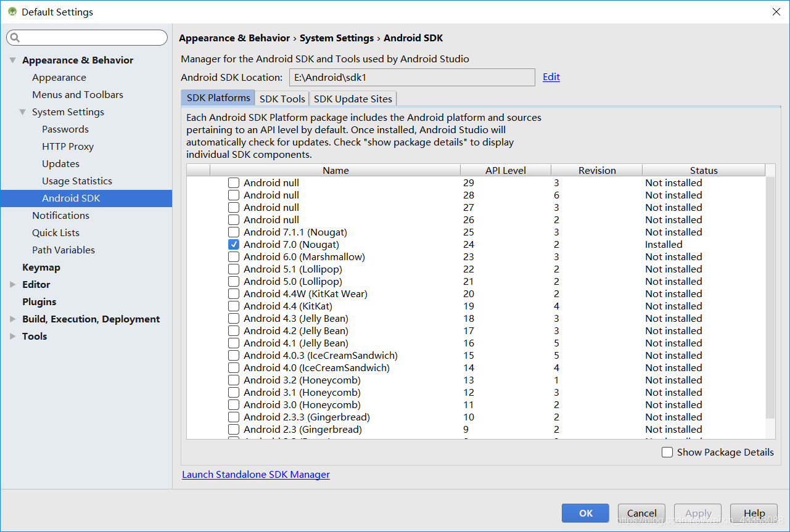790x532 pixels.
Task: Click the Android Studio icon in title bar
Action: pos(12,12)
